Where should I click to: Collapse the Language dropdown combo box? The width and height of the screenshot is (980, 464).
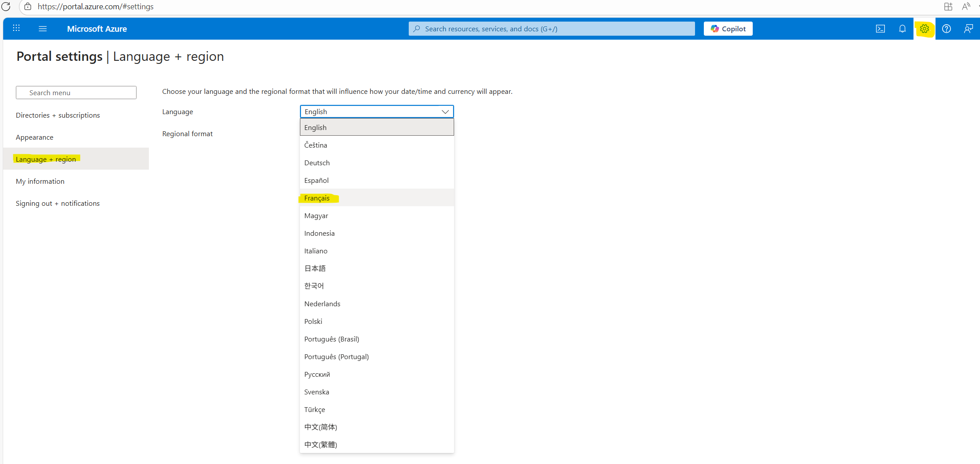(x=377, y=111)
